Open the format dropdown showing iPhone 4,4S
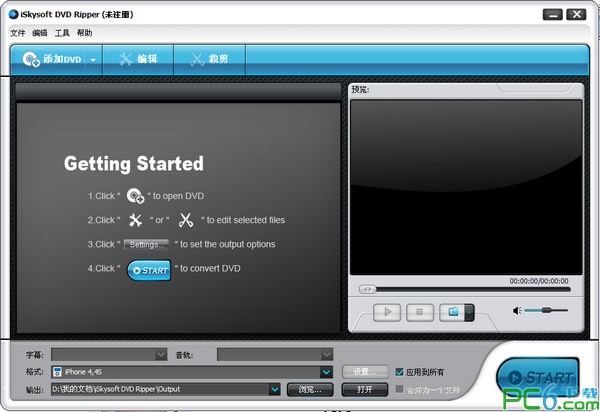The width and height of the screenshot is (600, 412). (x=192, y=372)
